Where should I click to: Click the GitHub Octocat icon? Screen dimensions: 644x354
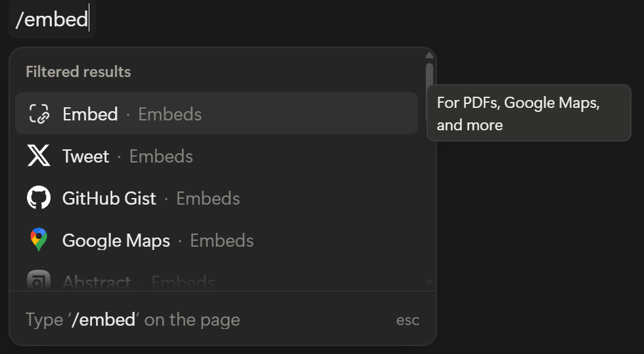(39, 198)
